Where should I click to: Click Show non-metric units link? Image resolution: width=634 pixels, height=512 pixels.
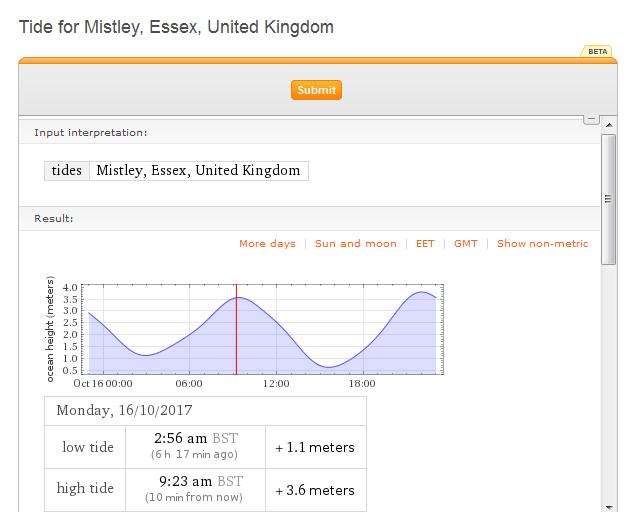tap(542, 243)
